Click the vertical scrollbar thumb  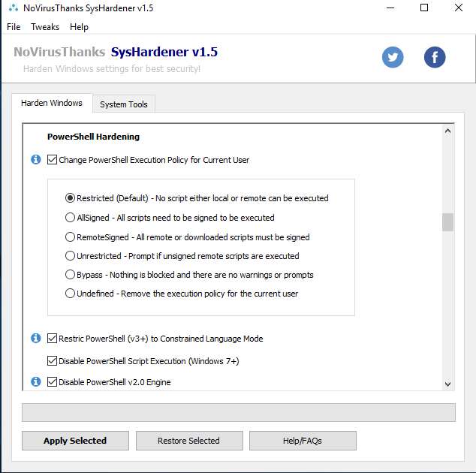(447, 222)
